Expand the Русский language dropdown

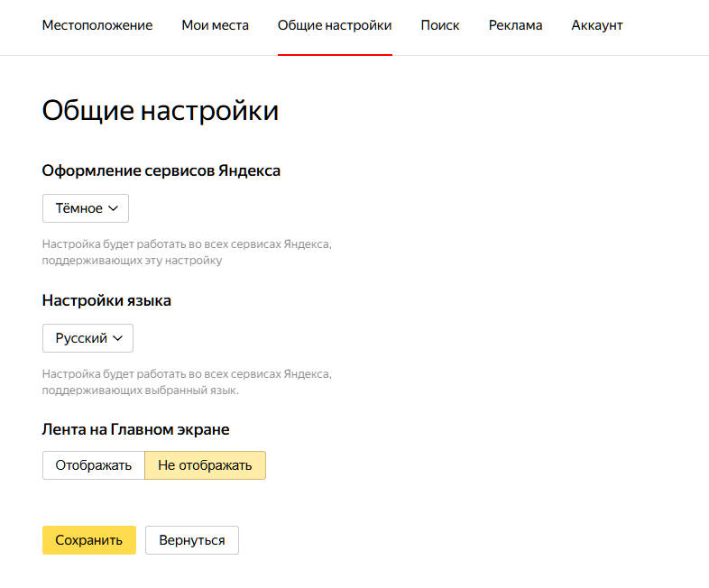click(87, 338)
